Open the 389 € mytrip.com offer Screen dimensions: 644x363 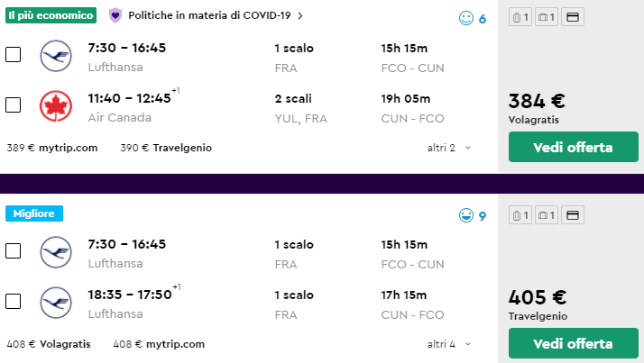(x=51, y=148)
